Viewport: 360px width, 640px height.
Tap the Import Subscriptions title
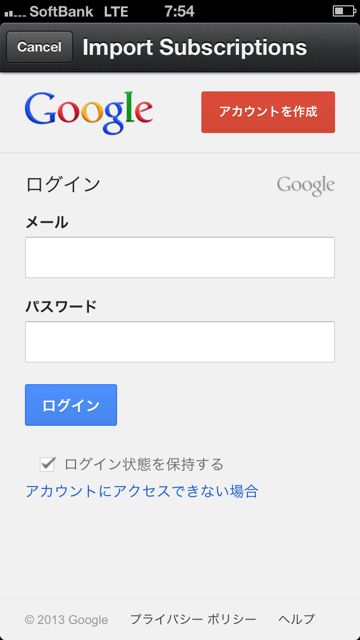click(195, 47)
